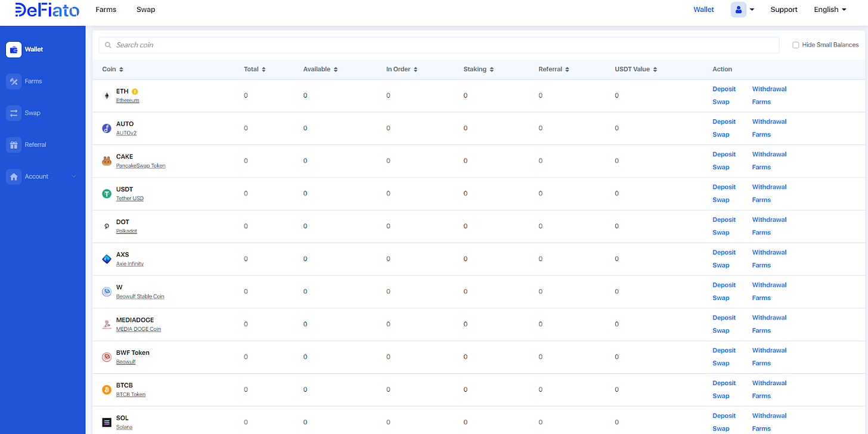This screenshot has width=868, height=434.
Task: Open the Referral gift icon
Action: pos(14,144)
